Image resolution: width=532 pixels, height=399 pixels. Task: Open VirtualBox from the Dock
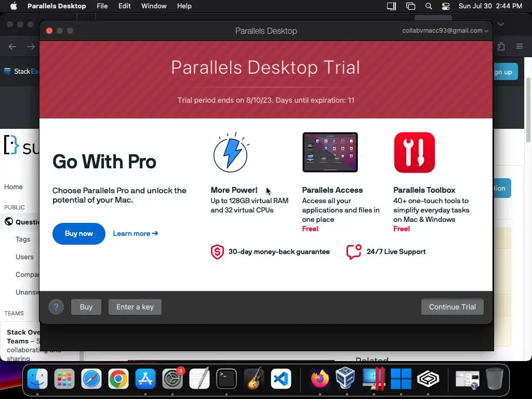pyautogui.click(x=347, y=378)
